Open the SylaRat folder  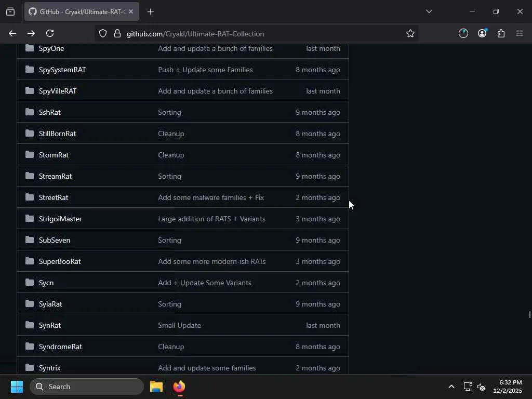(x=50, y=304)
